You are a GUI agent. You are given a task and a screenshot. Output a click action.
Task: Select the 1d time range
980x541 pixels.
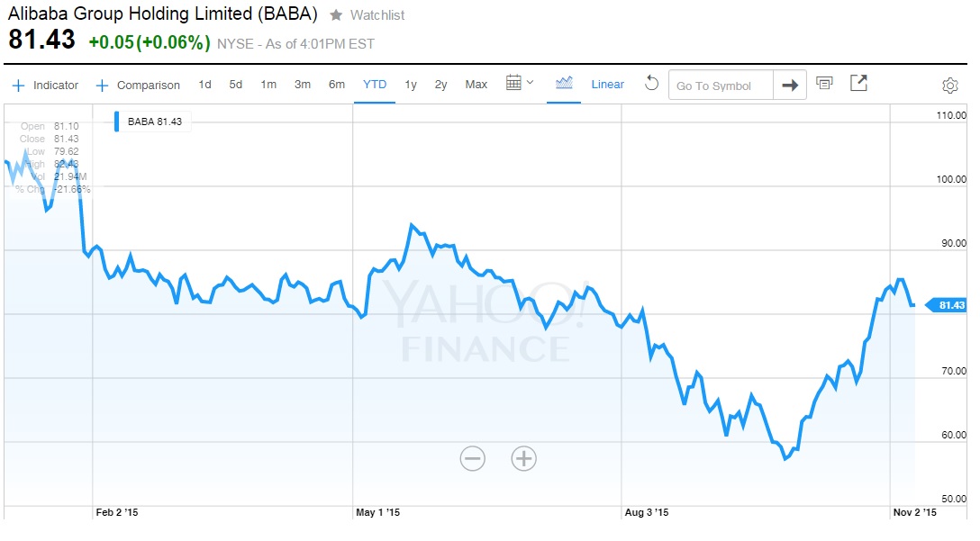click(x=205, y=85)
